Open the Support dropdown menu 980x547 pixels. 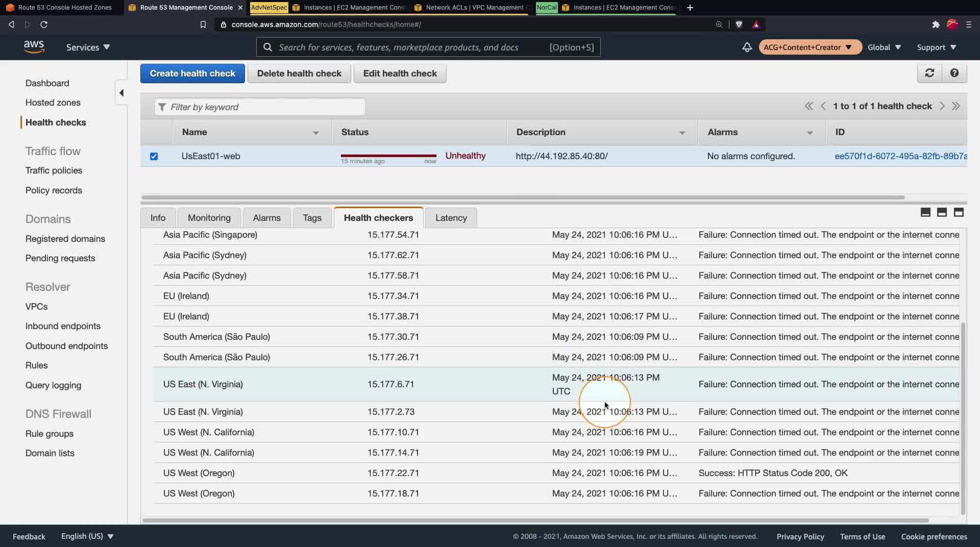point(936,47)
